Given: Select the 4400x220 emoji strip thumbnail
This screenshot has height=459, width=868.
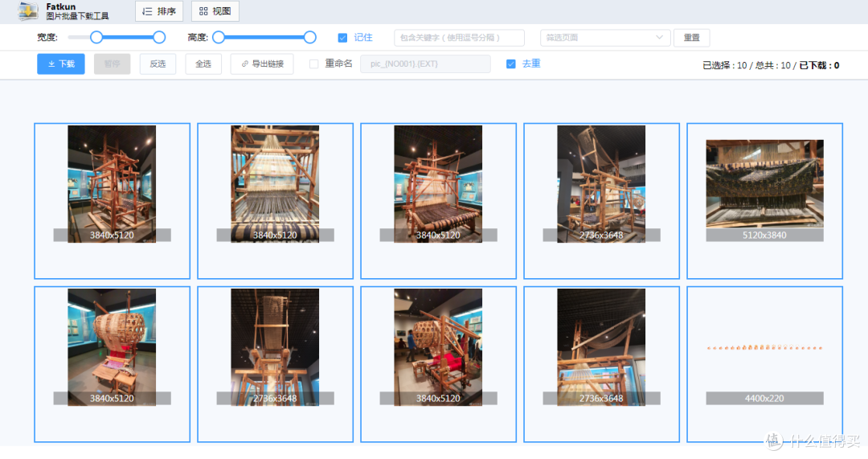Looking at the screenshot, I should pos(764,347).
